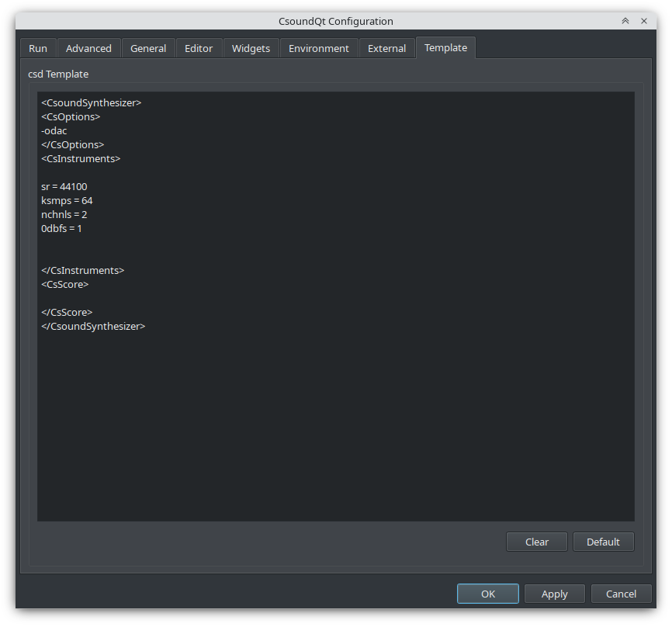Apply the configuration changes
Image resolution: width=672 pixels, height=627 pixels.
tap(555, 594)
